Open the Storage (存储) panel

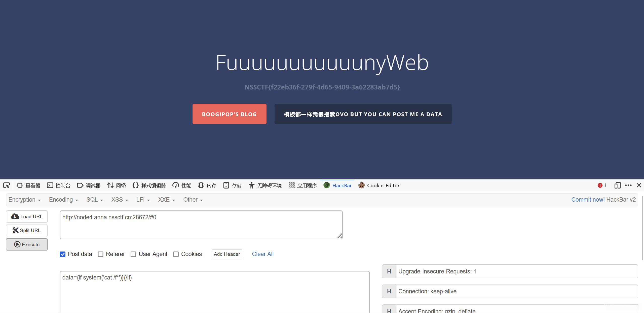tap(233, 185)
